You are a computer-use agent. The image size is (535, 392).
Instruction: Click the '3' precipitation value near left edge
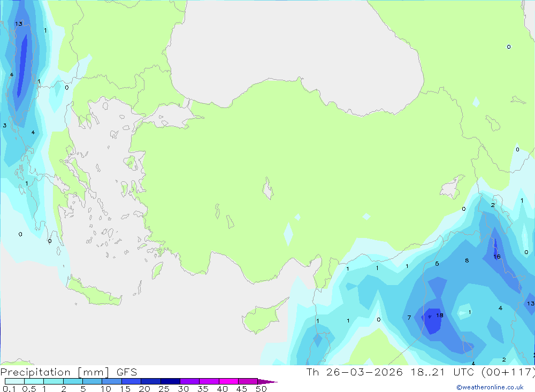click(5, 126)
